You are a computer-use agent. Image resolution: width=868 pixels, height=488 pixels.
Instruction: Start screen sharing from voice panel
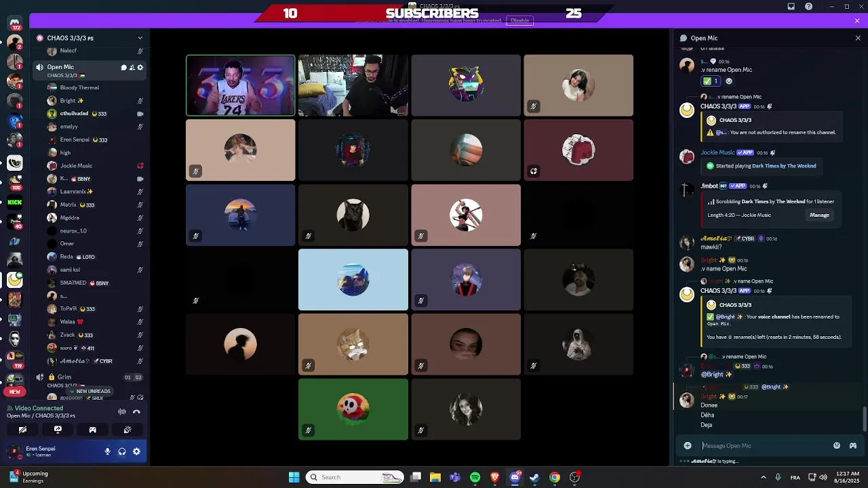pos(58,430)
